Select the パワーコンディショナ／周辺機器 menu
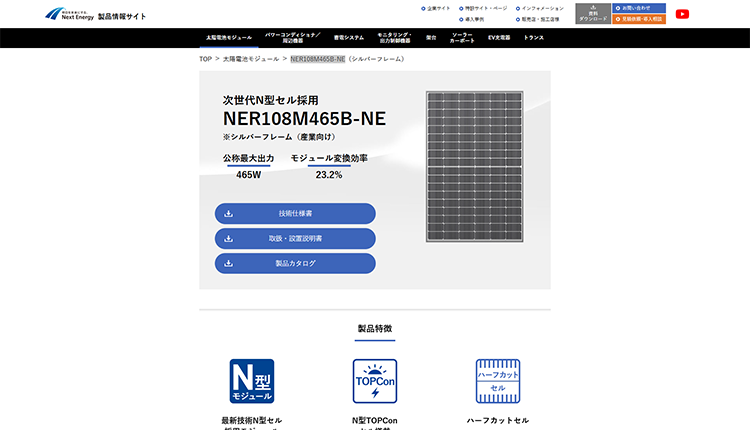Screen dimensions: 750x430 [292, 38]
